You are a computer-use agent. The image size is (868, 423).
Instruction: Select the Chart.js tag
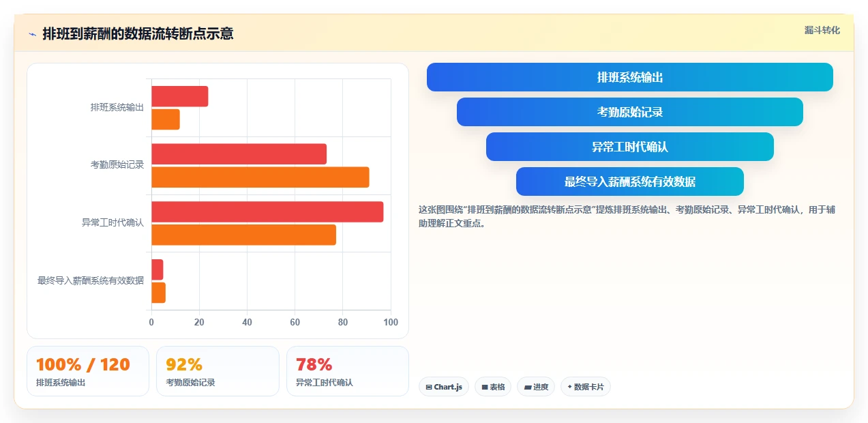point(444,387)
